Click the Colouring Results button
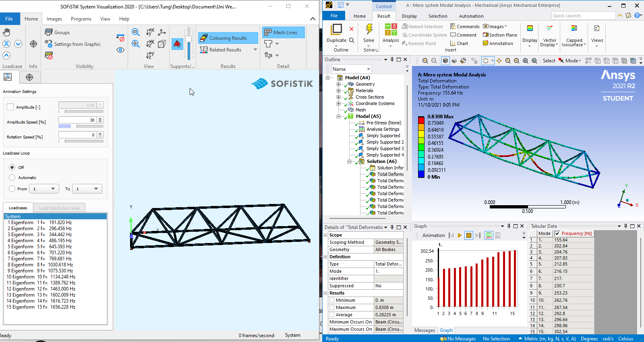 (228, 38)
